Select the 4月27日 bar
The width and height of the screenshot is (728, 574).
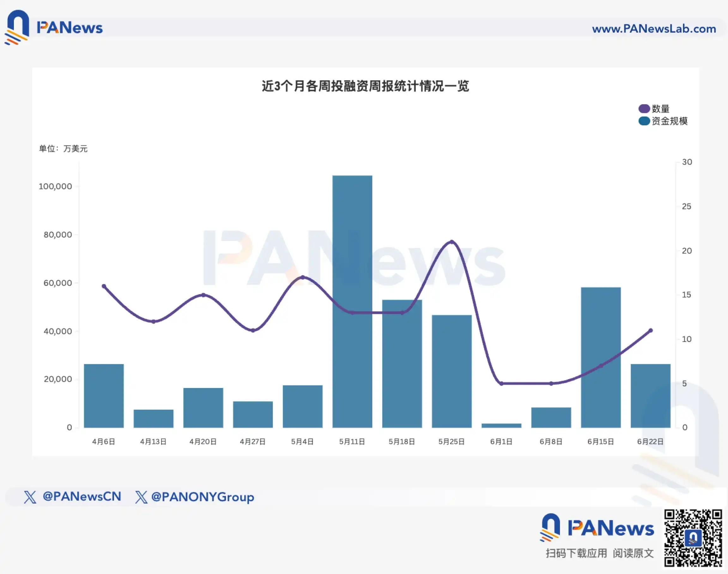click(253, 415)
